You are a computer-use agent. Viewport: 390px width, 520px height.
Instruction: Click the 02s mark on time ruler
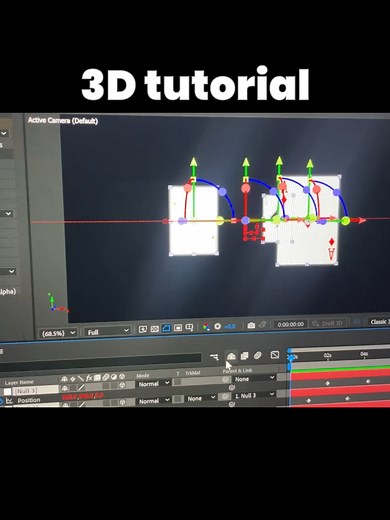click(x=327, y=355)
